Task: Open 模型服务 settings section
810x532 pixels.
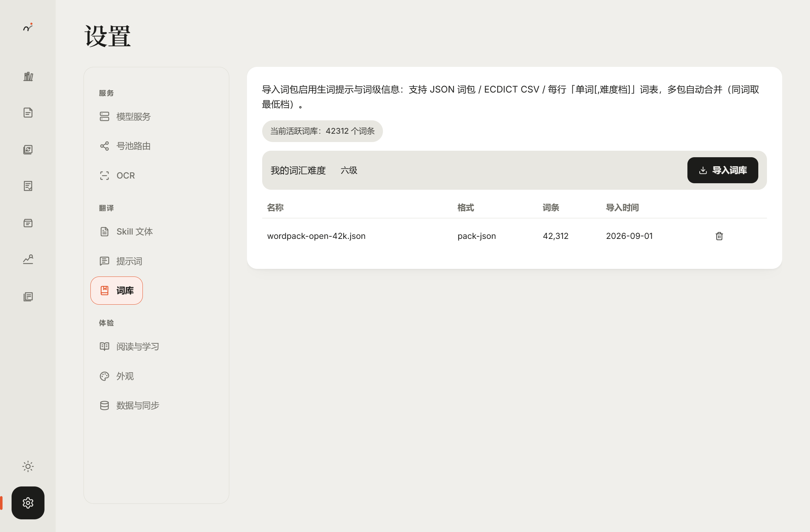Action: tap(125, 116)
